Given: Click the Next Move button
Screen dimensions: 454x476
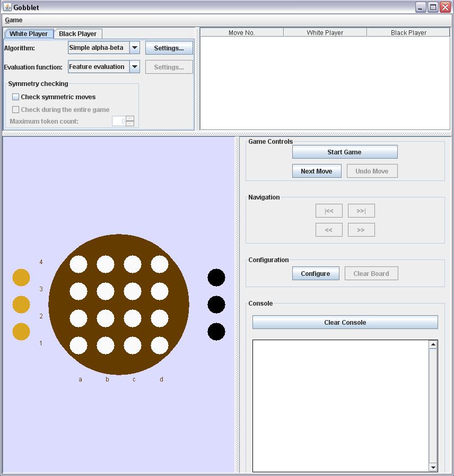Looking at the screenshot, I should click(317, 171).
